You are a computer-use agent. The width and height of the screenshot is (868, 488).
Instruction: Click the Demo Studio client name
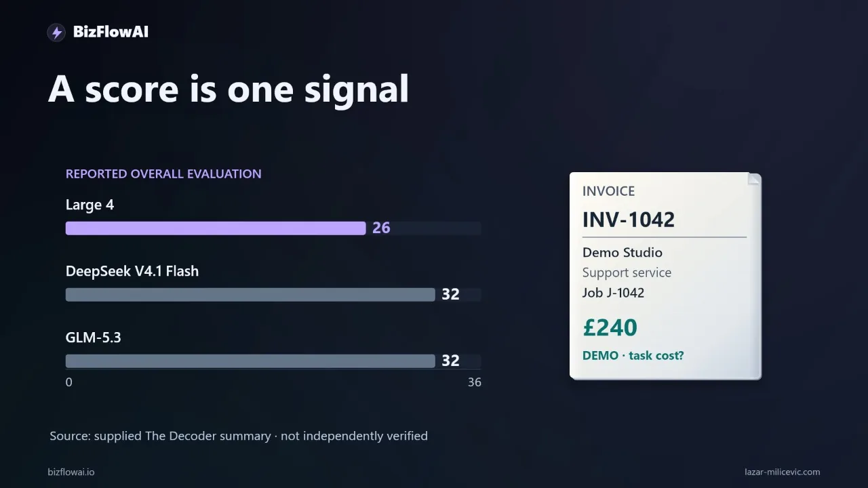(x=623, y=252)
